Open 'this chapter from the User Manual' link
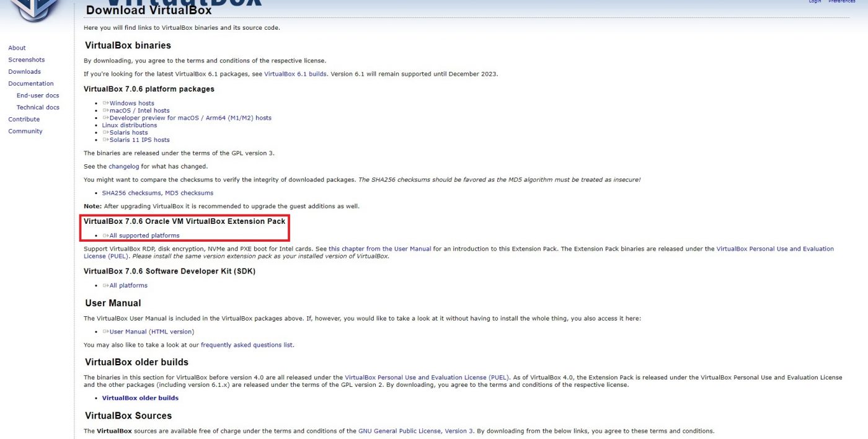The width and height of the screenshot is (868, 439). pyautogui.click(x=379, y=249)
